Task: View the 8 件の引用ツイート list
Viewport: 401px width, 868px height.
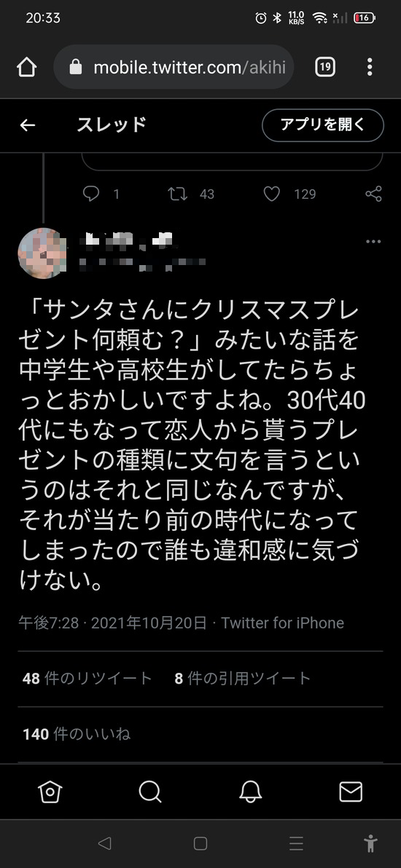Action: [242, 678]
